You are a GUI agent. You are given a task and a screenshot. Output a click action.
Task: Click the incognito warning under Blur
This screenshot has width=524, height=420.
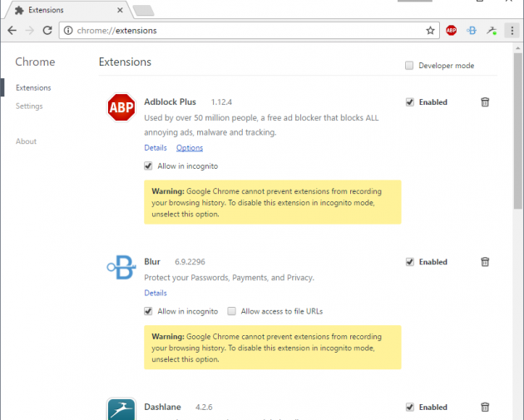(x=272, y=348)
